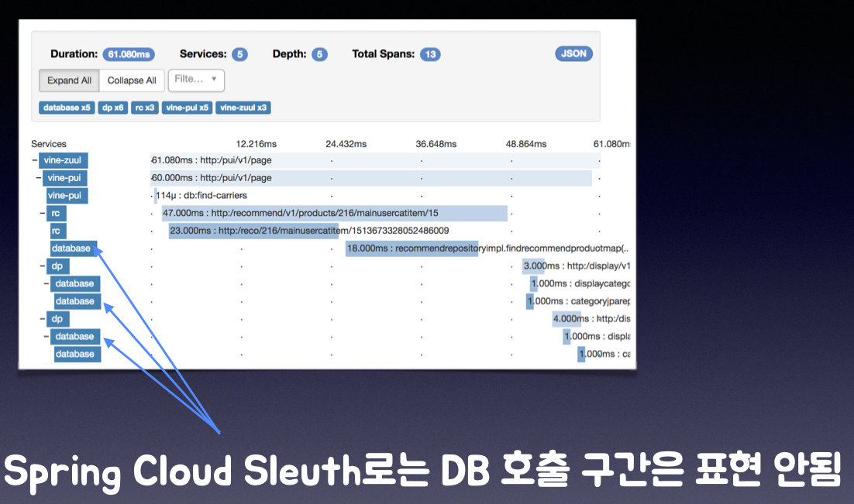Click Collapse All button
The image size is (854, 504).
[132, 81]
